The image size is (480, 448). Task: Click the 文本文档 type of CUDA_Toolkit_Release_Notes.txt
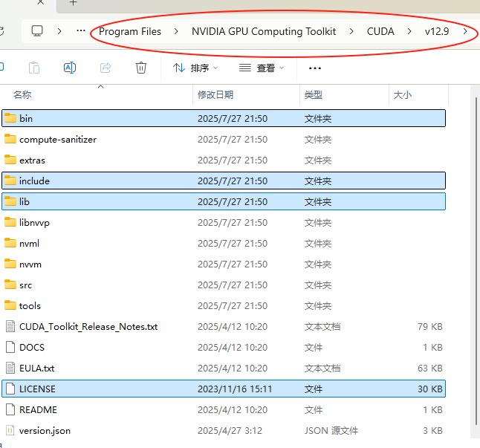click(x=322, y=326)
